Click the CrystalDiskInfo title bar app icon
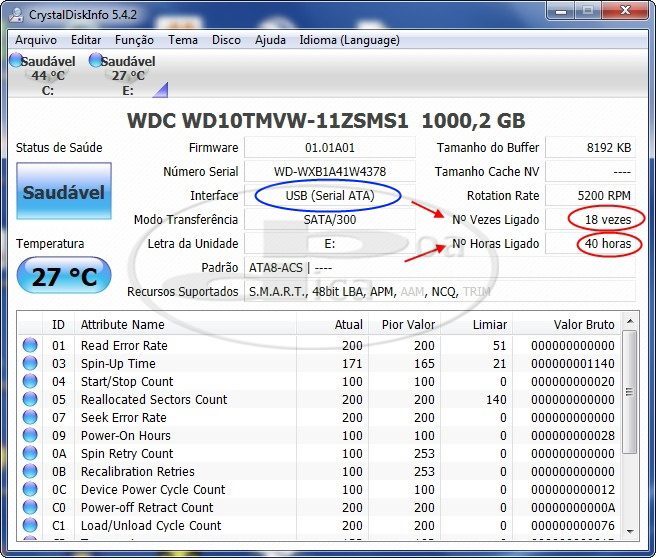The height and width of the screenshot is (558, 656). (x=16, y=15)
